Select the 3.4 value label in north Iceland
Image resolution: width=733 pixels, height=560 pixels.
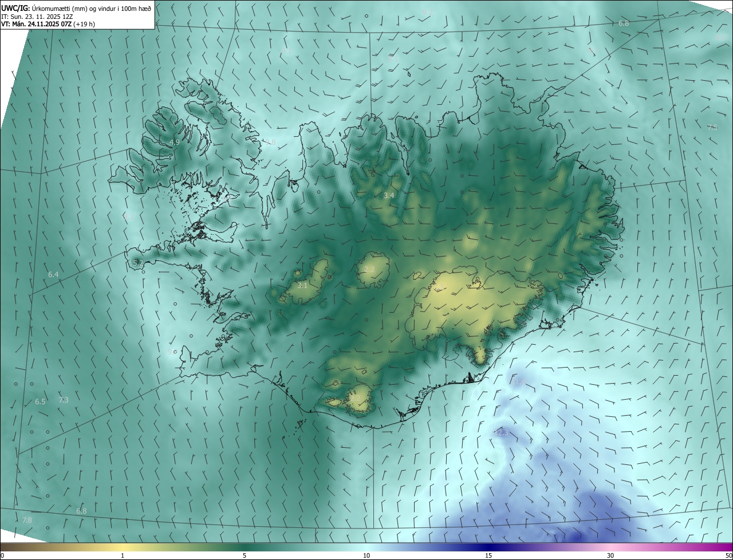(389, 196)
